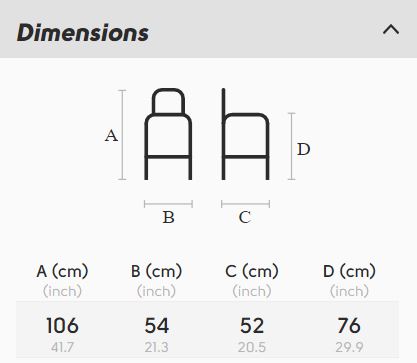
Task: Click the side-view chair diagram
Action: tap(245, 134)
